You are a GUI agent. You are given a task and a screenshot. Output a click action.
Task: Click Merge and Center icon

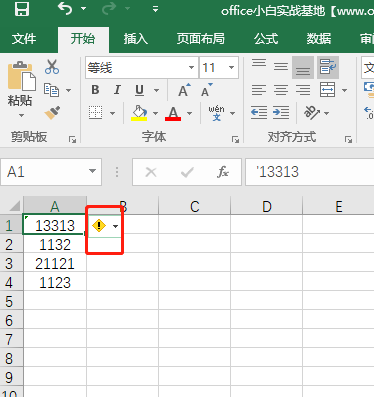coord(327,90)
